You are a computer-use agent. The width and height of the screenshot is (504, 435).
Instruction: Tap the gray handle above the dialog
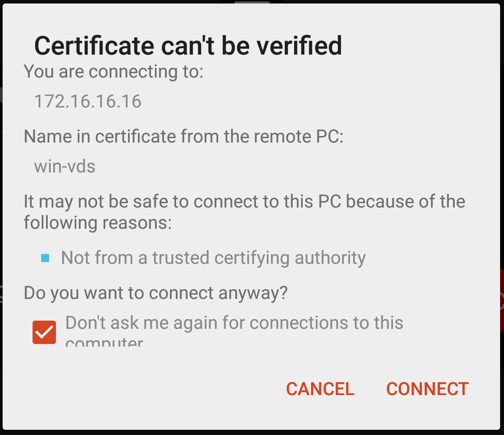[252, 2]
